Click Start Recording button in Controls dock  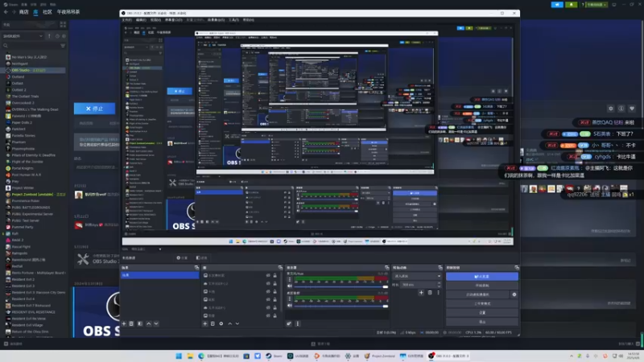tap(481, 286)
